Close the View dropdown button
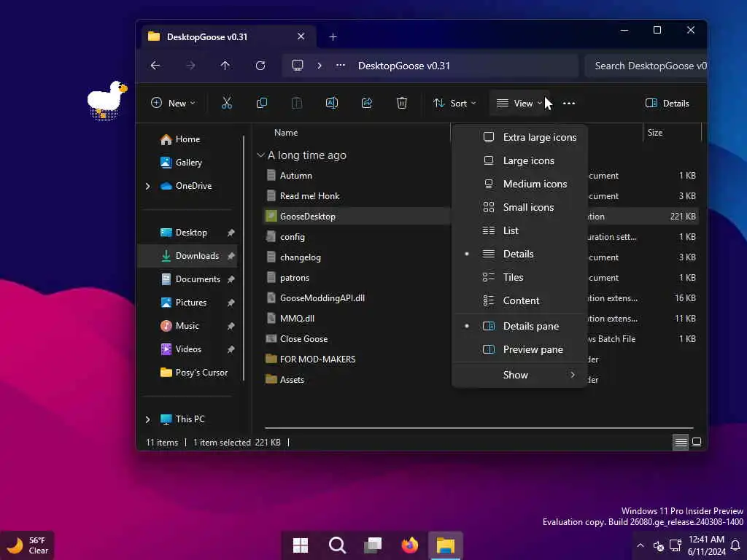The image size is (747, 560). [519, 104]
